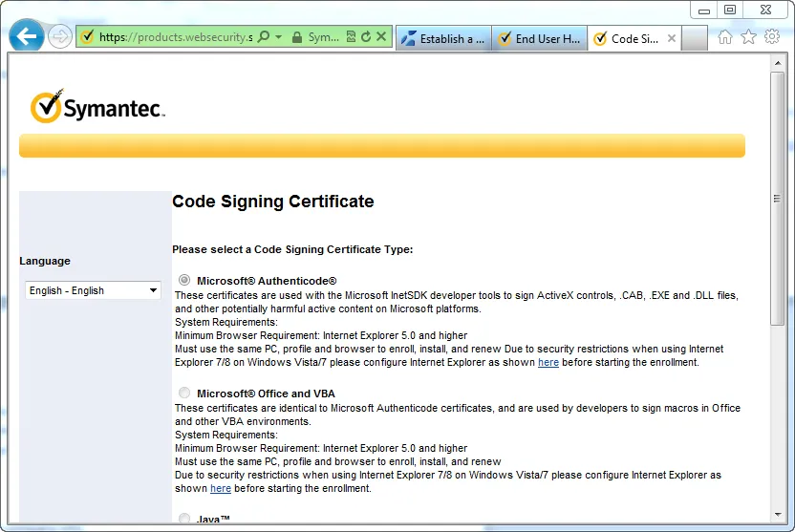Refresh the page
This screenshot has height=532, width=795.
point(366,36)
